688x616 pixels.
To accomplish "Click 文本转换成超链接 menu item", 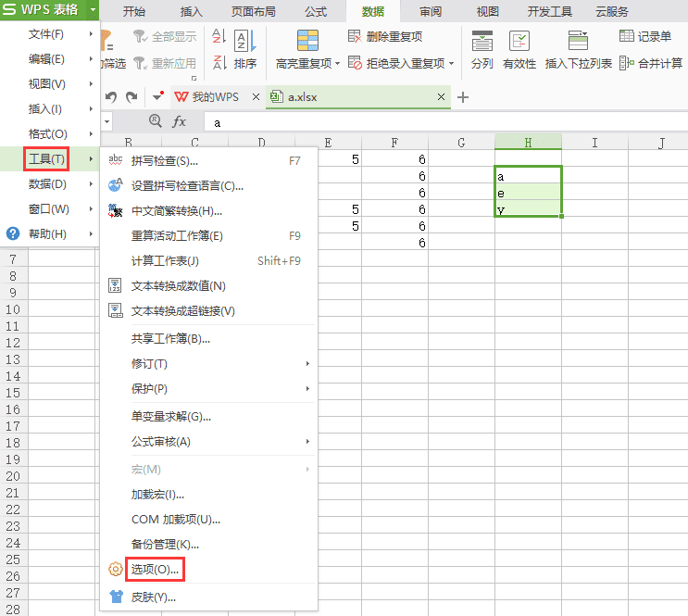I will coord(208,311).
